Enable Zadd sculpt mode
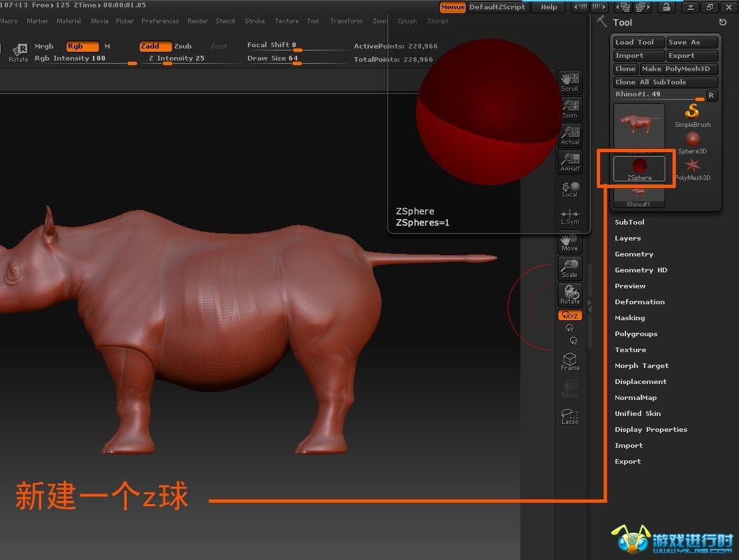 [x=155, y=46]
